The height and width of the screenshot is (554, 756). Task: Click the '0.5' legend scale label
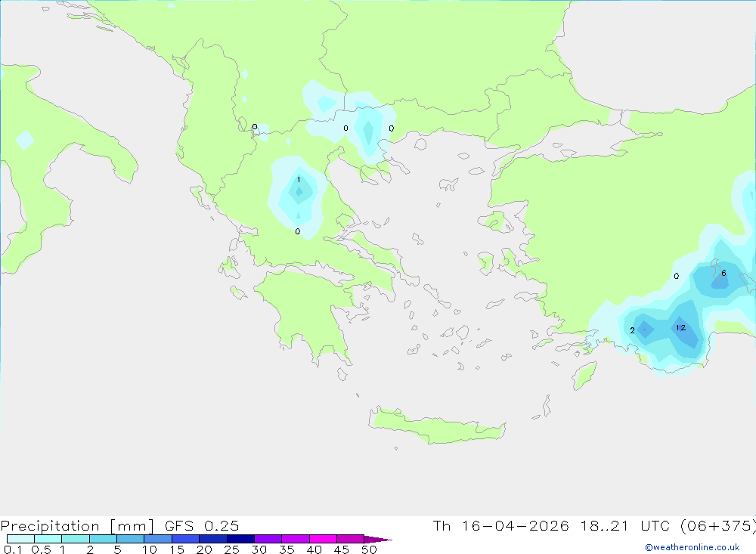(x=41, y=549)
